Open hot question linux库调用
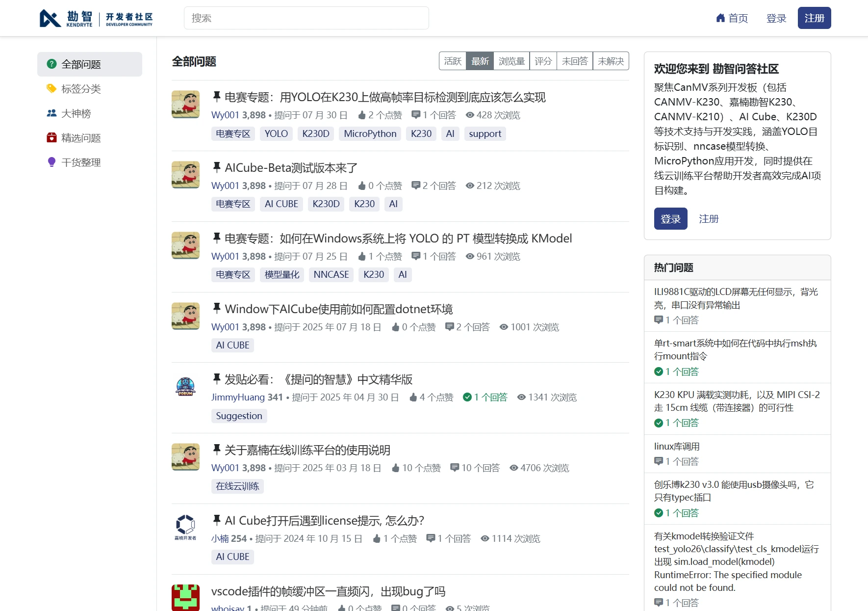Viewport: 868px width, 611px height. point(677,446)
